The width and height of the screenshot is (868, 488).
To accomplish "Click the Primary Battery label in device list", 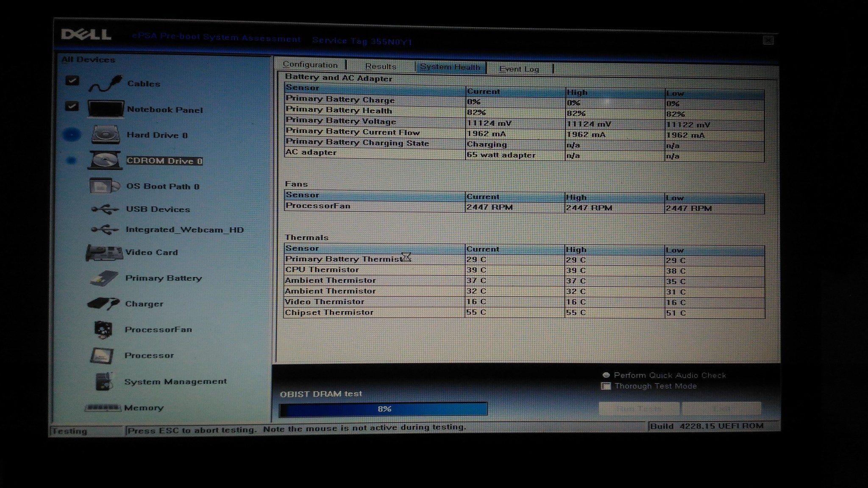I will tap(163, 278).
